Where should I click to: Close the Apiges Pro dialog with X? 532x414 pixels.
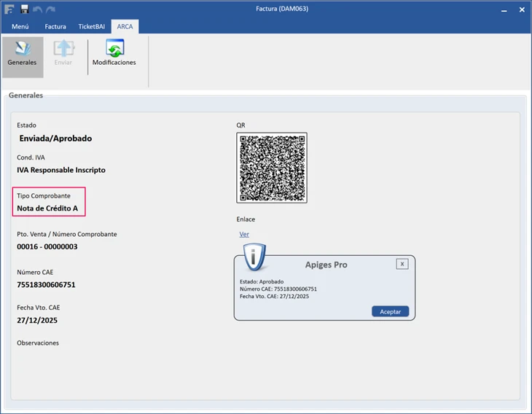coord(402,264)
